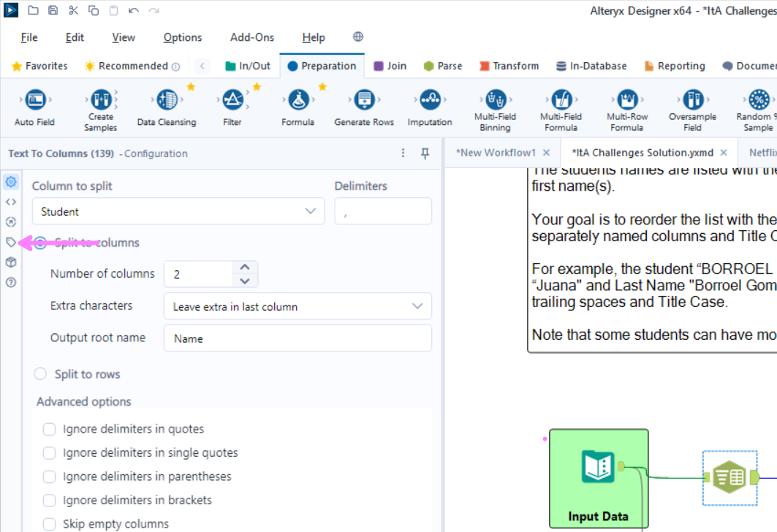Choose the Multi-Field Binning tool

tap(495, 110)
